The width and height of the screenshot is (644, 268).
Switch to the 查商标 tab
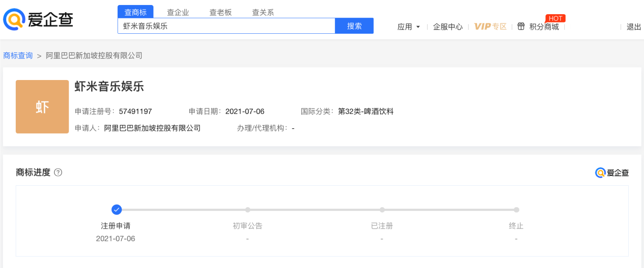pyautogui.click(x=136, y=12)
